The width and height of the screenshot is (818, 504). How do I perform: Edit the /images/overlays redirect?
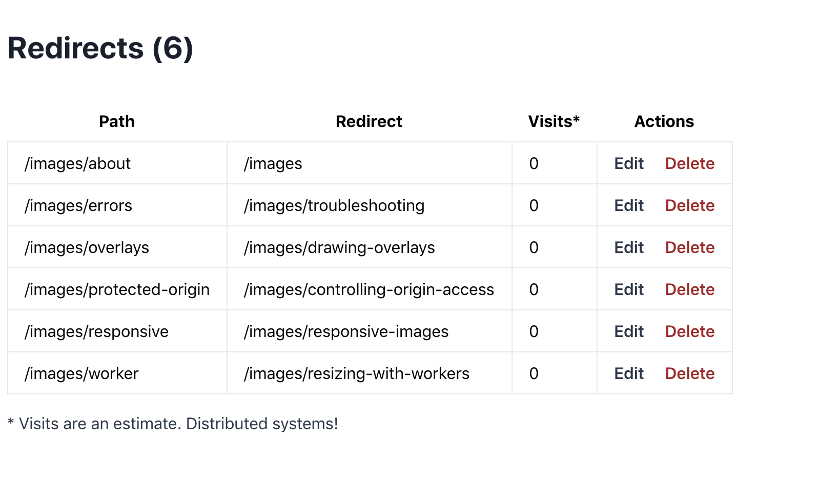pyautogui.click(x=628, y=247)
